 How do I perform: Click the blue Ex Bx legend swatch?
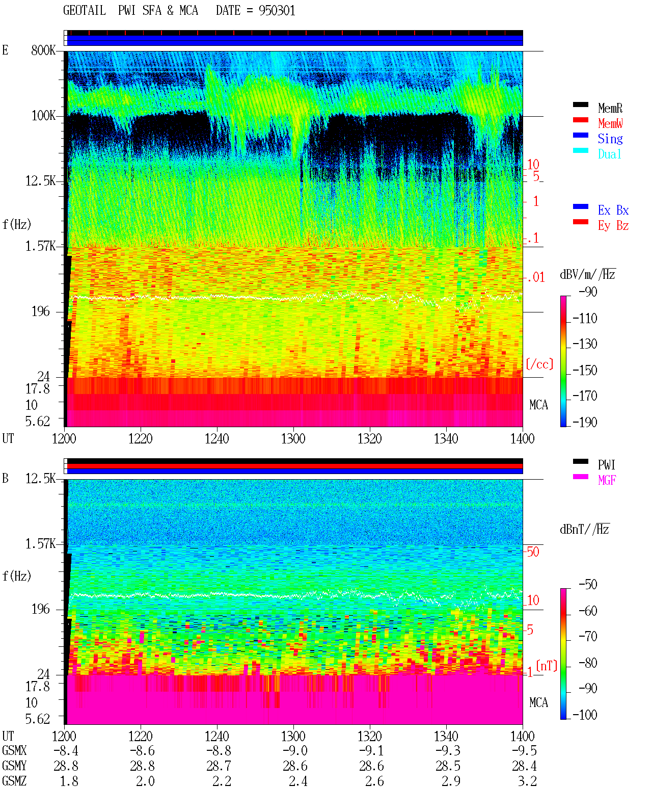[x=581, y=207]
